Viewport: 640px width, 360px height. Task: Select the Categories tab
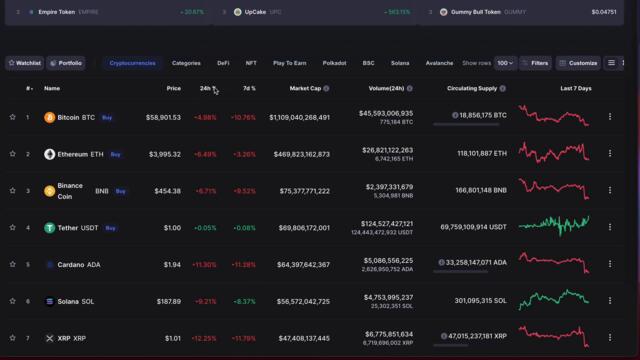(186, 63)
